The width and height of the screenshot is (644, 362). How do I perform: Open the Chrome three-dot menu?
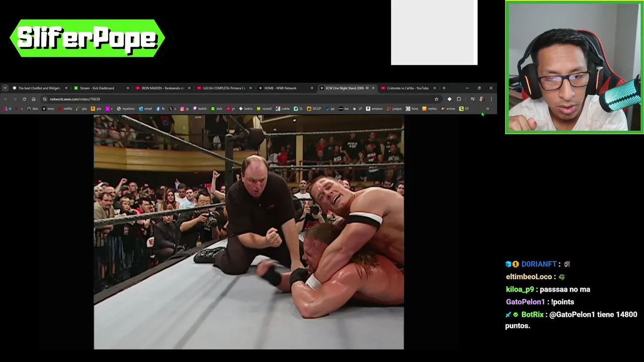[492, 99]
